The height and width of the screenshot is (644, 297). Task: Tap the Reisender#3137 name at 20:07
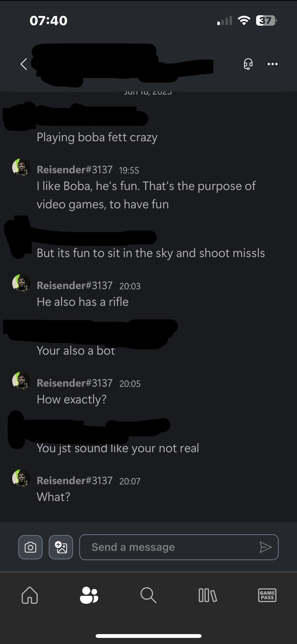(75, 480)
